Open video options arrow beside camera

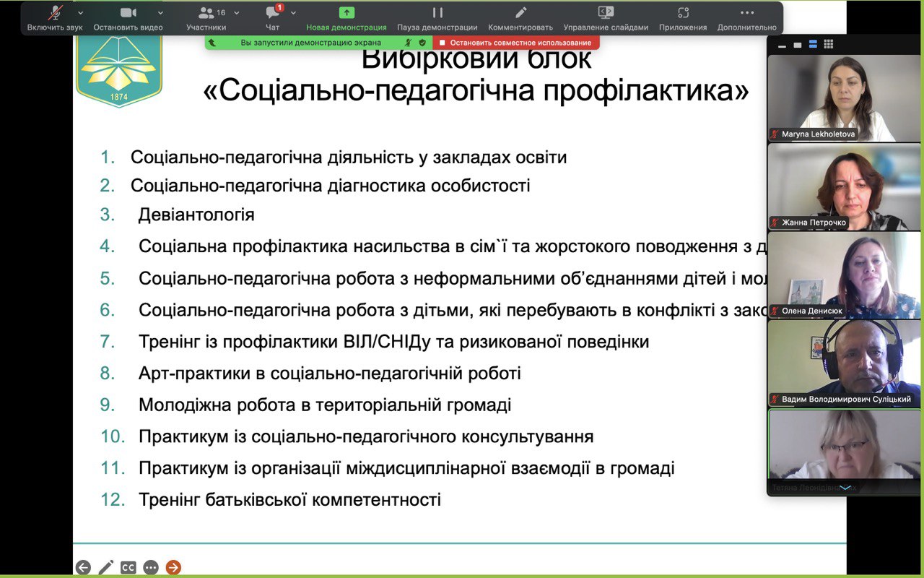pos(160,13)
